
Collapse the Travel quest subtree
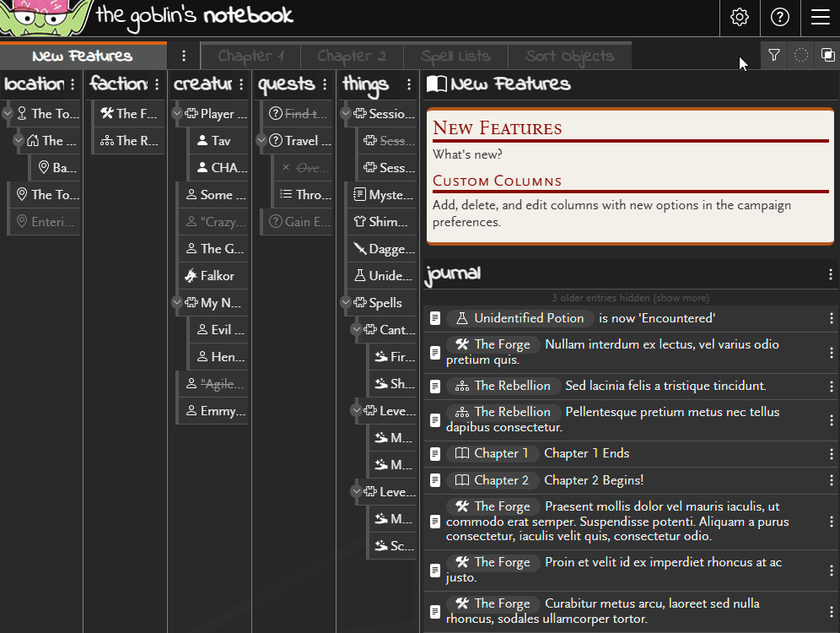(261, 141)
